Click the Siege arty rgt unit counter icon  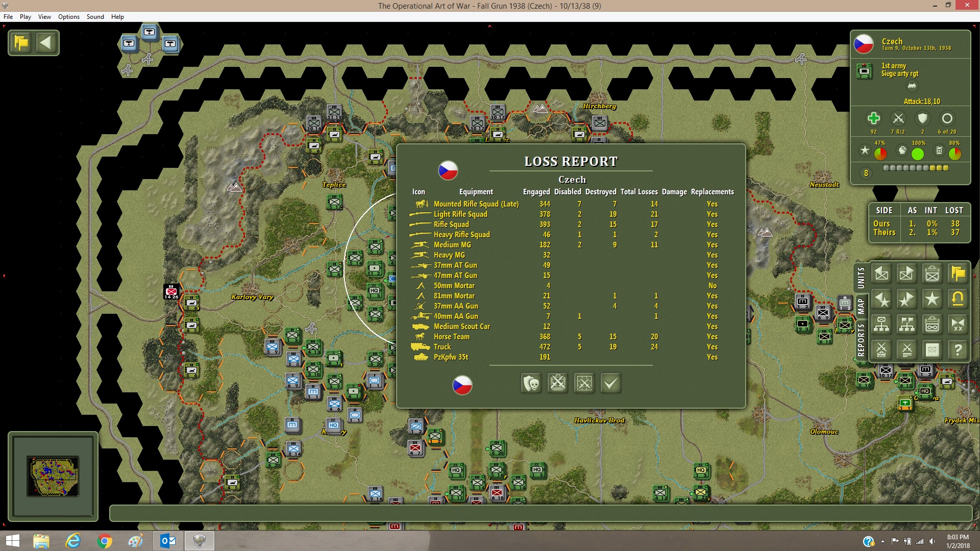865,70
